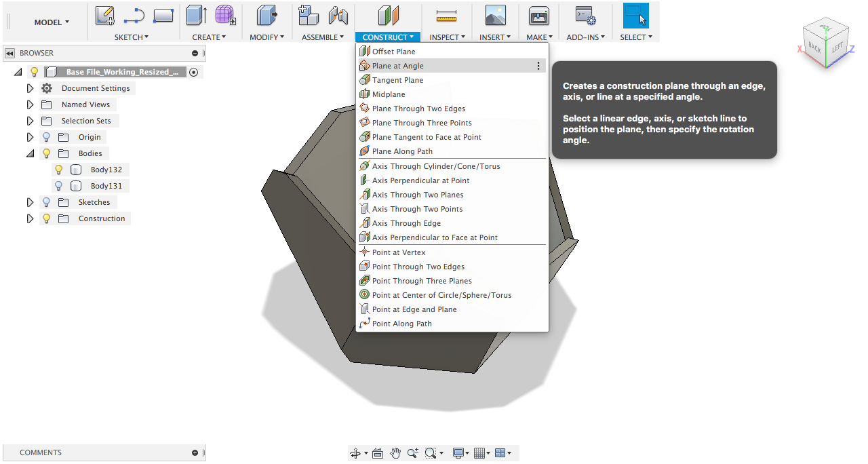Choose Tangent Plane menu item
Screen dimensions: 868x464
(x=452, y=80)
